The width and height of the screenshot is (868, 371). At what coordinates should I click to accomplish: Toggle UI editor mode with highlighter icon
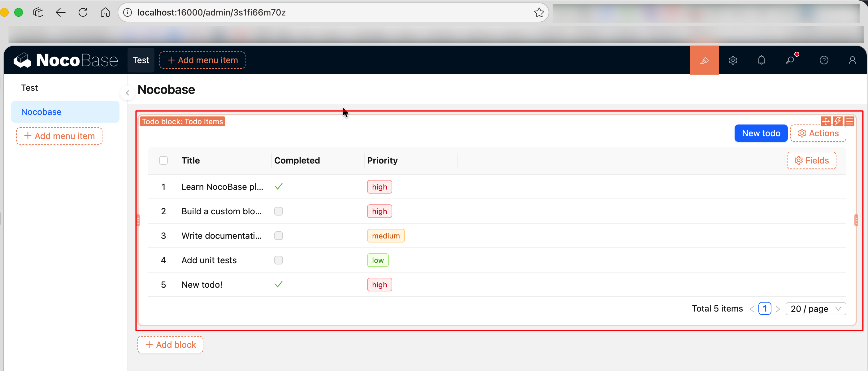pos(704,60)
